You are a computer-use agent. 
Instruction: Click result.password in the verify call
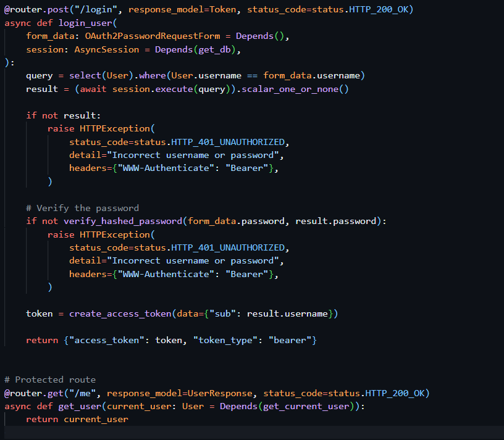click(335, 222)
